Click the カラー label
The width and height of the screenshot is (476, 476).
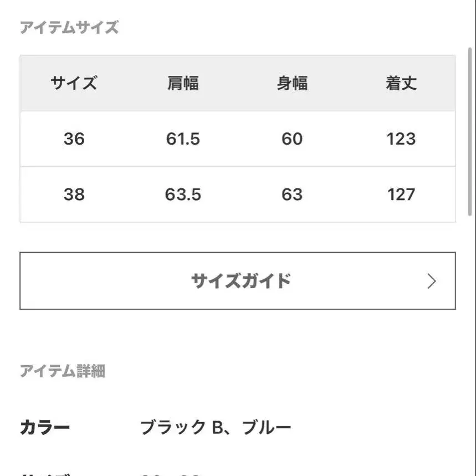45,427
